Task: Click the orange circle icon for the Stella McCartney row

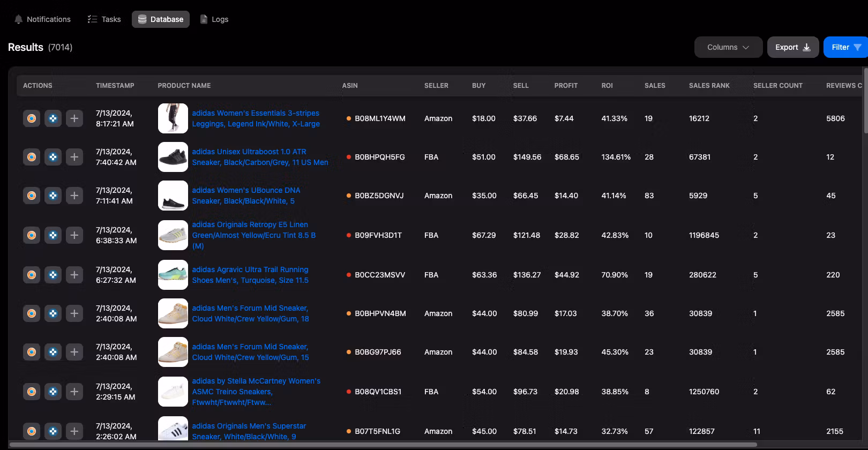Action: click(32, 392)
